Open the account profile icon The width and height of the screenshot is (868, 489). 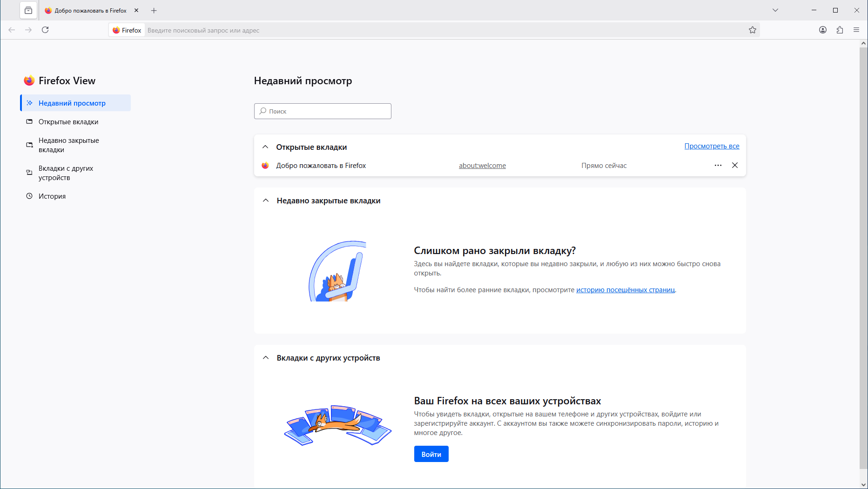pyautogui.click(x=823, y=30)
